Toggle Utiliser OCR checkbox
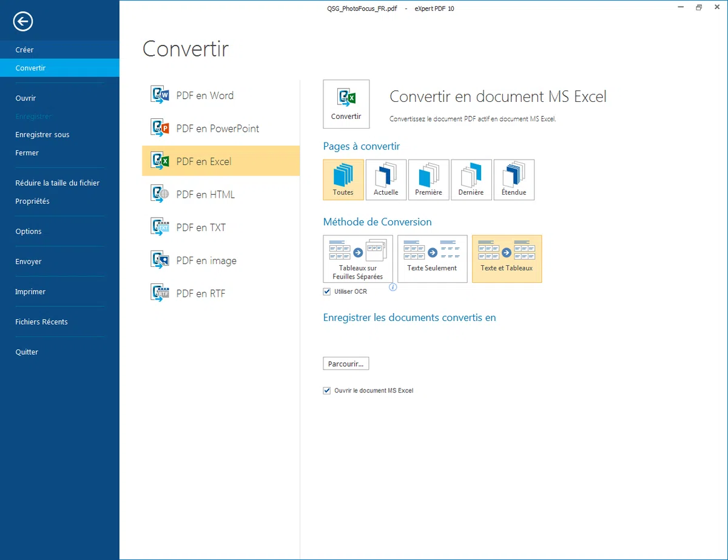 point(327,292)
